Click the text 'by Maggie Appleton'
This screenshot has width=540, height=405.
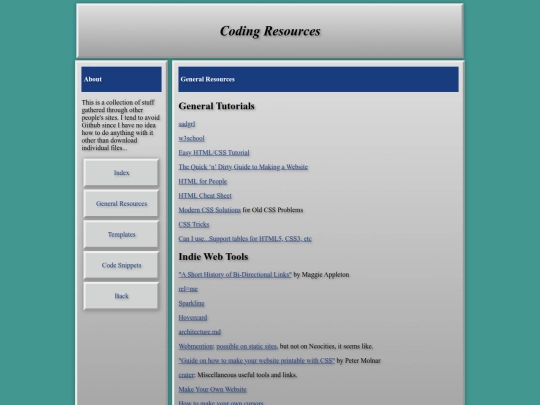[321, 274]
